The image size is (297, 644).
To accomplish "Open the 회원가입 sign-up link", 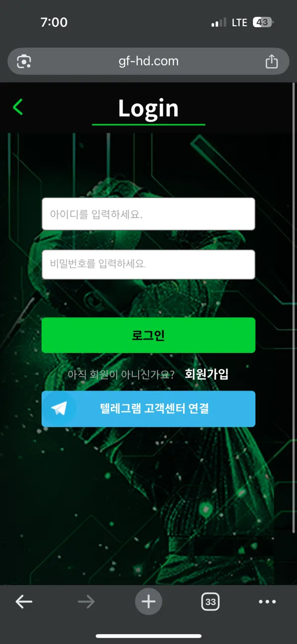I will [x=206, y=374].
